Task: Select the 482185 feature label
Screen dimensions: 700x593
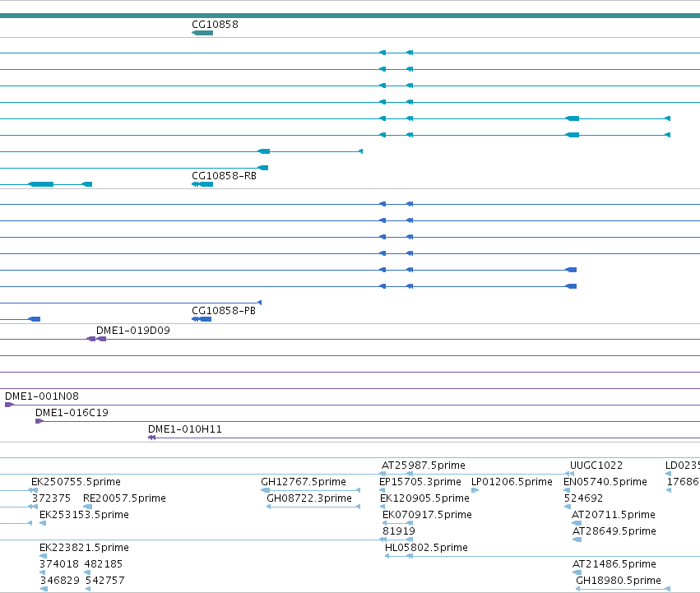Action: pyautogui.click(x=103, y=564)
